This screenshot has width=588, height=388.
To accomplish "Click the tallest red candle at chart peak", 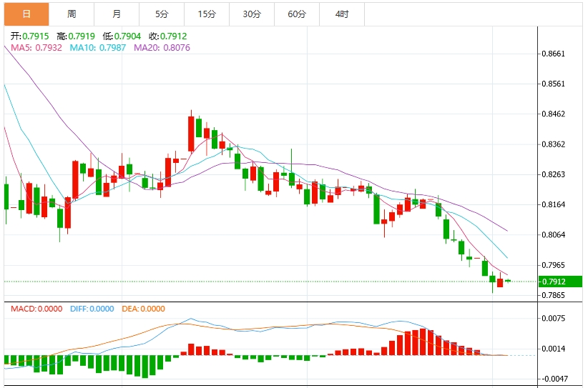I will click(x=191, y=134).
